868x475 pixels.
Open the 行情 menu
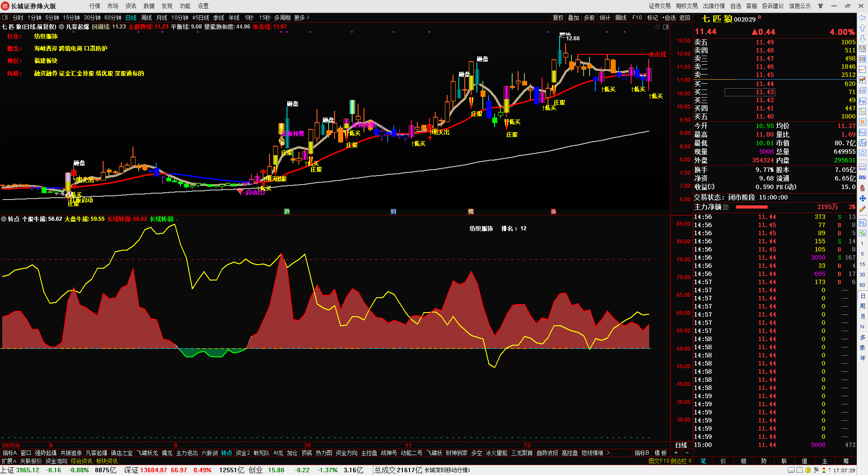tap(95, 6)
